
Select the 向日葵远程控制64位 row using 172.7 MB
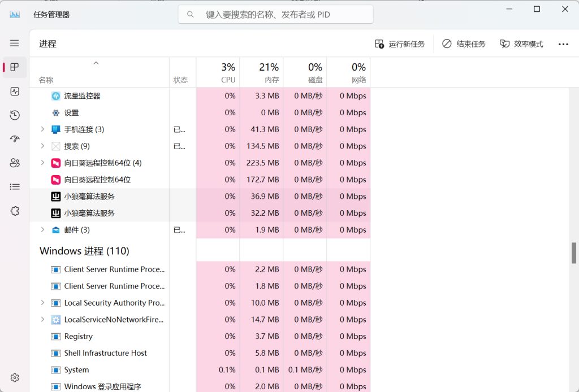pyautogui.click(x=200, y=180)
